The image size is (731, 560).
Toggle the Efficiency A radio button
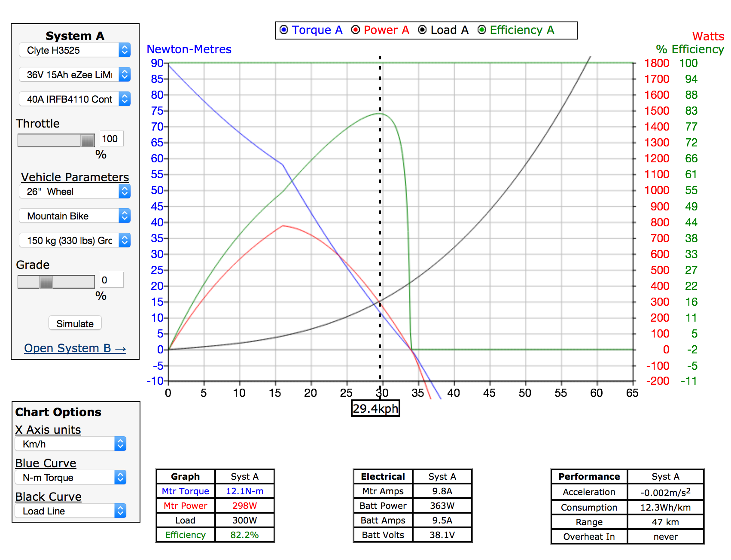click(x=482, y=30)
